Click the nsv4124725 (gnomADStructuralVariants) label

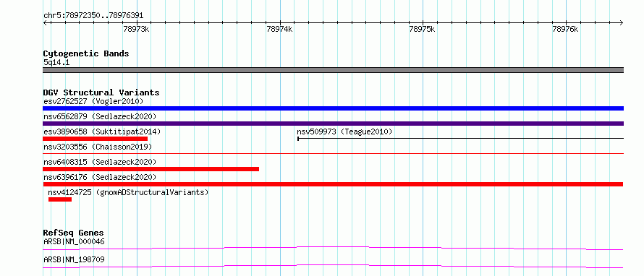[x=128, y=192]
